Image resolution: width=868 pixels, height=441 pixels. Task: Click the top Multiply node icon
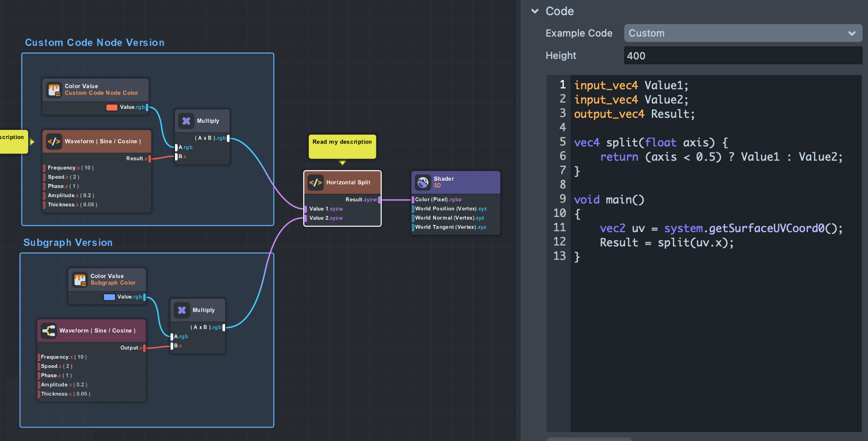[186, 121]
